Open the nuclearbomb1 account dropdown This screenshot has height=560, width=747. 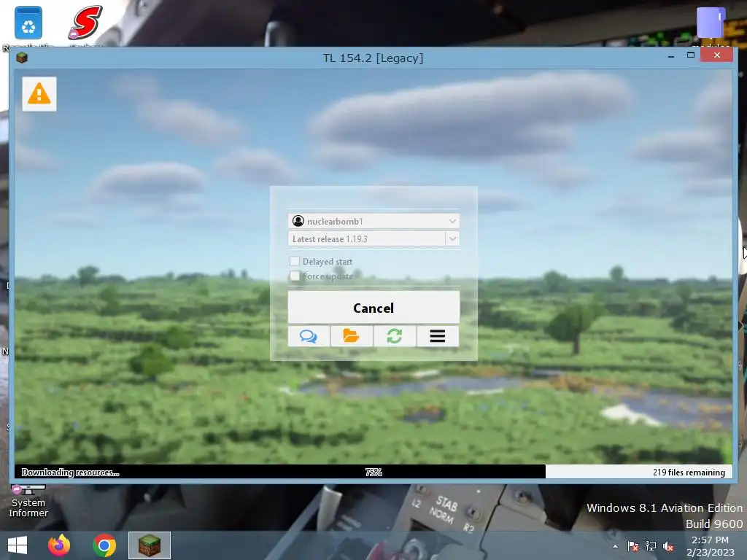pos(373,221)
